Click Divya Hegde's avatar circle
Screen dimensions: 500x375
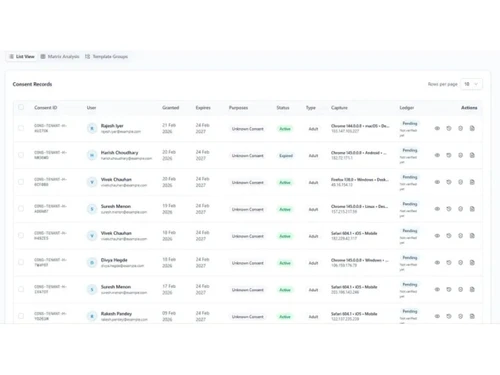(92, 263)
